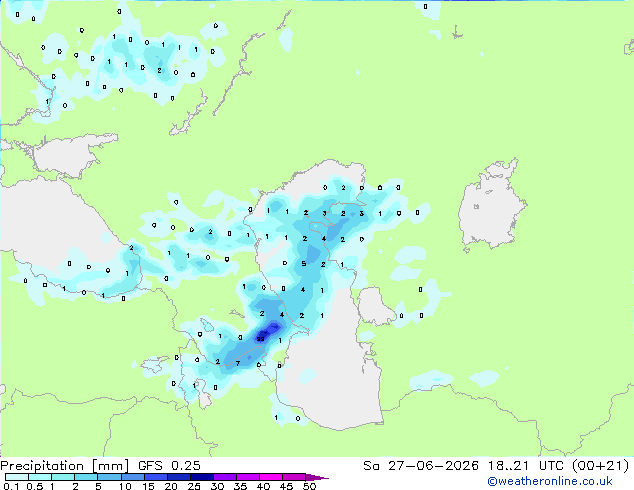Click the 0.1–0.5 mm legend color swatch
Viewport: 634px width, 490px height.
tap(17, 477)
